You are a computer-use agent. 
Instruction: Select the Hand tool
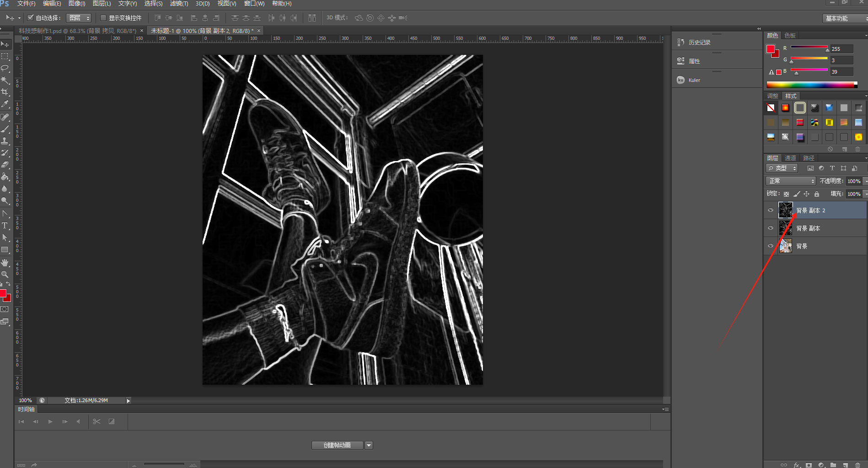5,263
